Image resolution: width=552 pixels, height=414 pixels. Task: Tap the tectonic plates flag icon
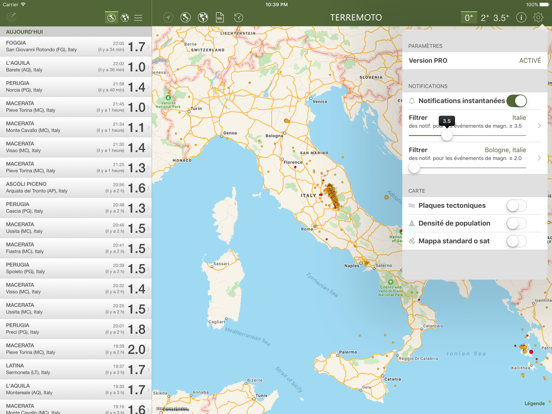pyautogui.click(x=412, y=206)
